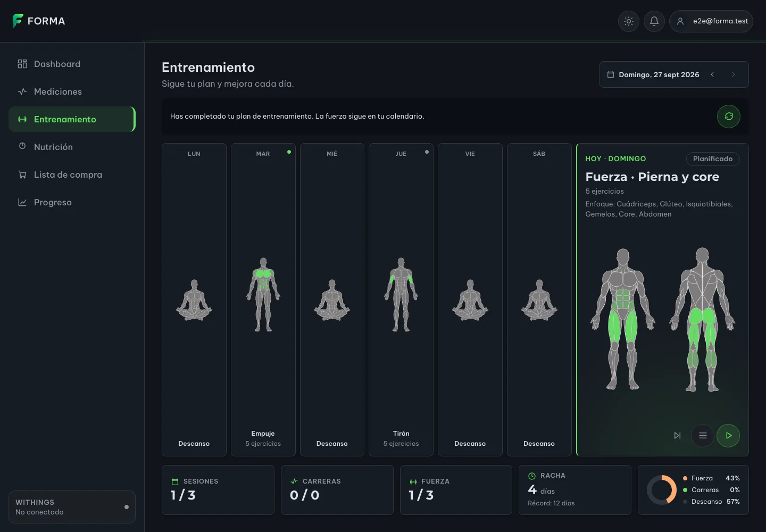Viewport: 766px width, 532px height.
Task: Open the exercise list icon button
Action: coord(703,436)
